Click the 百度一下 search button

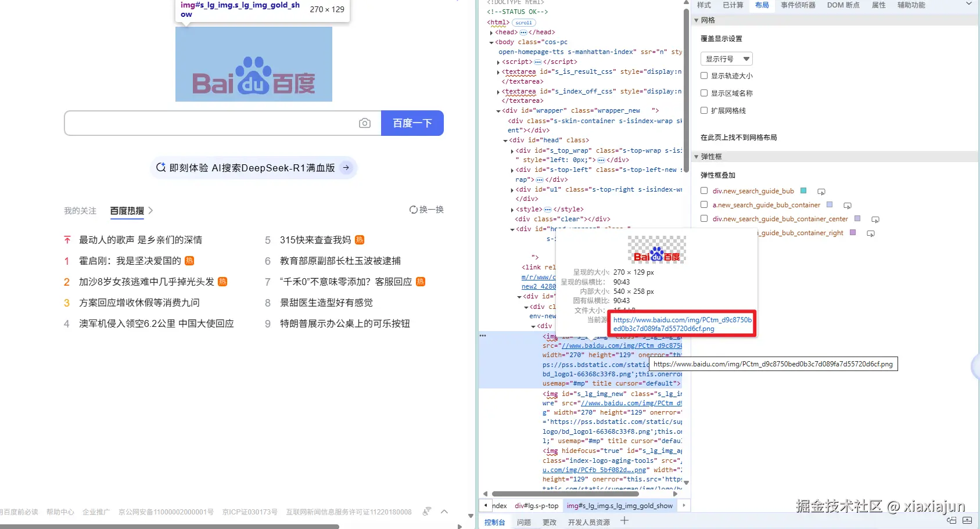click(x=412, y=123)
